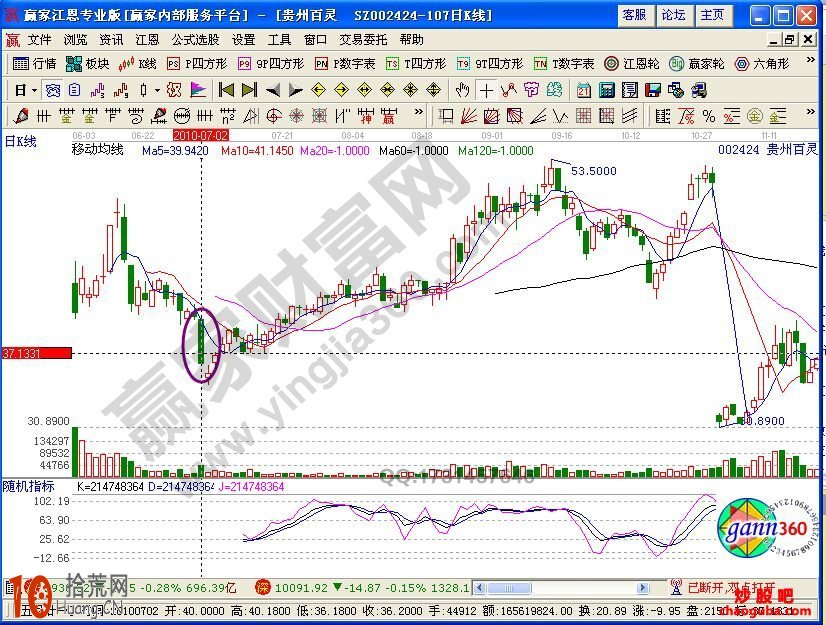Click the 权 rights adjustment icon

(x=174, y=91)
